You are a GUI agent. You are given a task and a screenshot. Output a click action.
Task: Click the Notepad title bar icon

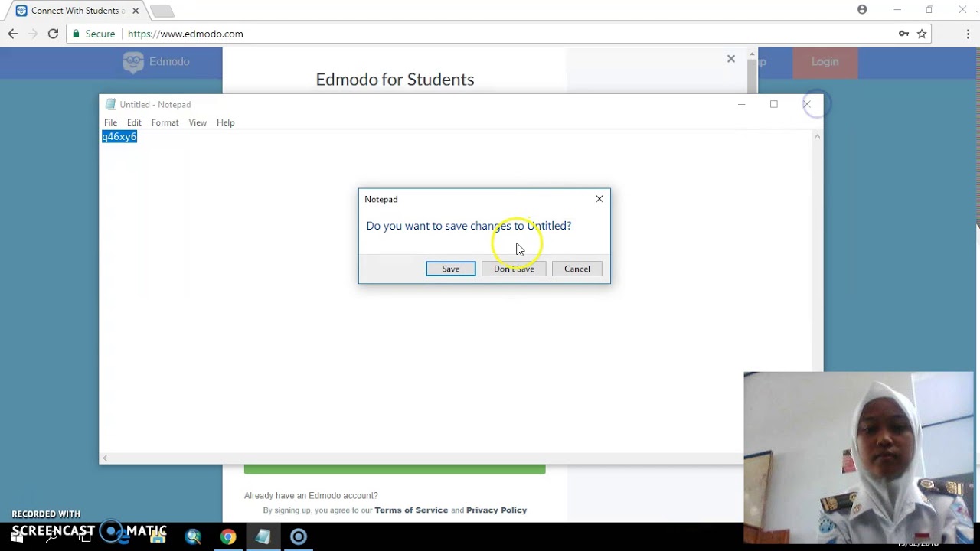111,105
